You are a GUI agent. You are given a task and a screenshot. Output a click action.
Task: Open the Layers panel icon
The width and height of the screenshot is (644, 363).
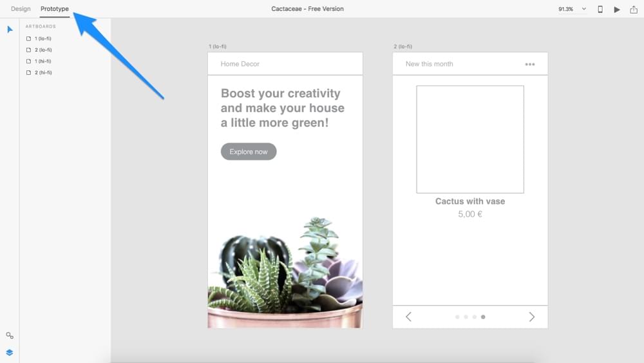[10, 353]
